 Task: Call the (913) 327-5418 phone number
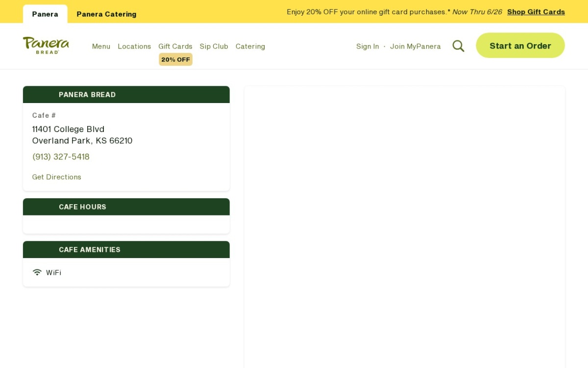[x=61, y=157]
